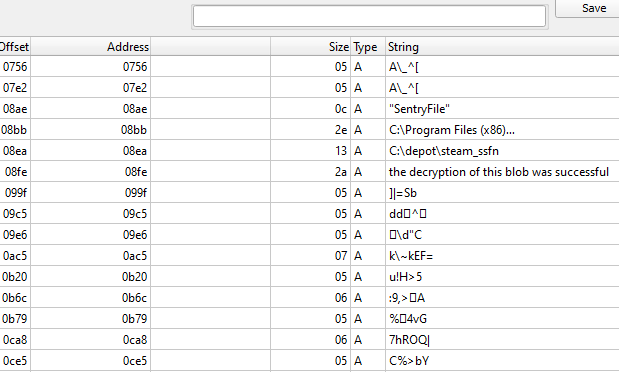The width and height of the screenshot is (619, 372).
Task: Select the row at offset 09e6
Action: [x=310, y=235]
